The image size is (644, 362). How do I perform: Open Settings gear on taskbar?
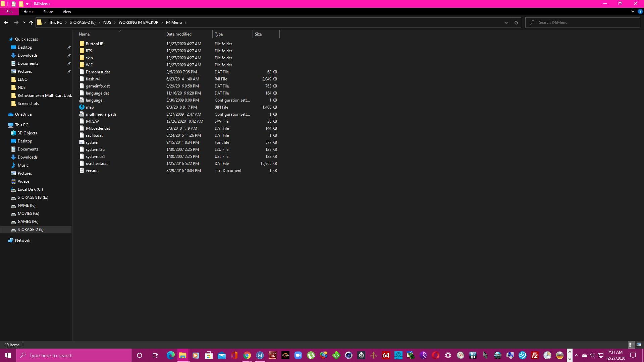[x=448, y=355]
